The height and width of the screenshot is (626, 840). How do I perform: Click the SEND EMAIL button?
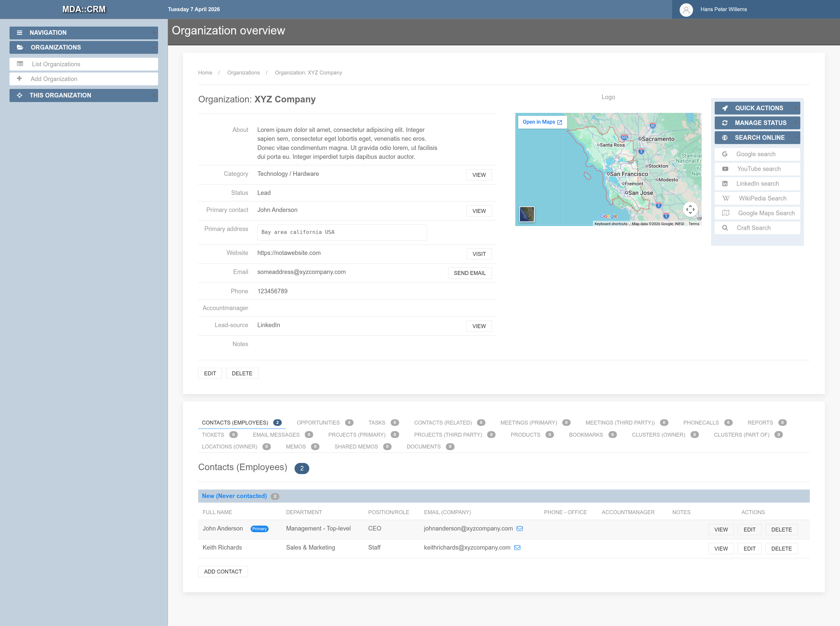(x=469, y=273)
